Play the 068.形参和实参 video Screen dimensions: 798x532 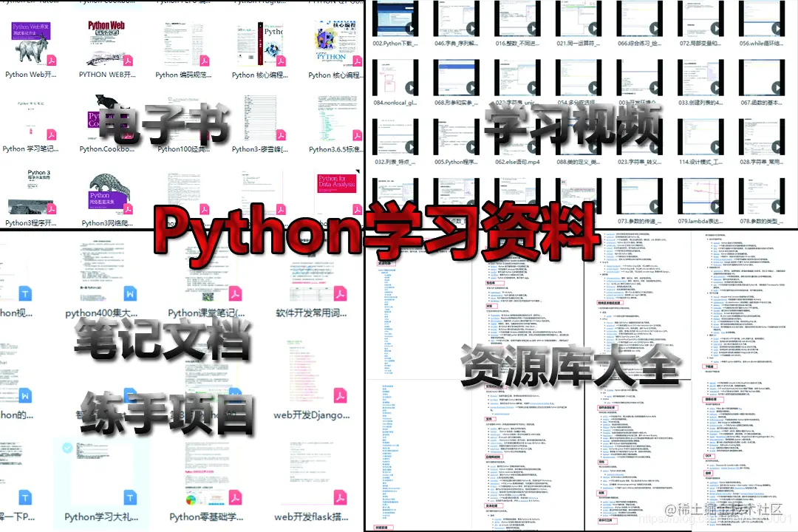[457, 78]
